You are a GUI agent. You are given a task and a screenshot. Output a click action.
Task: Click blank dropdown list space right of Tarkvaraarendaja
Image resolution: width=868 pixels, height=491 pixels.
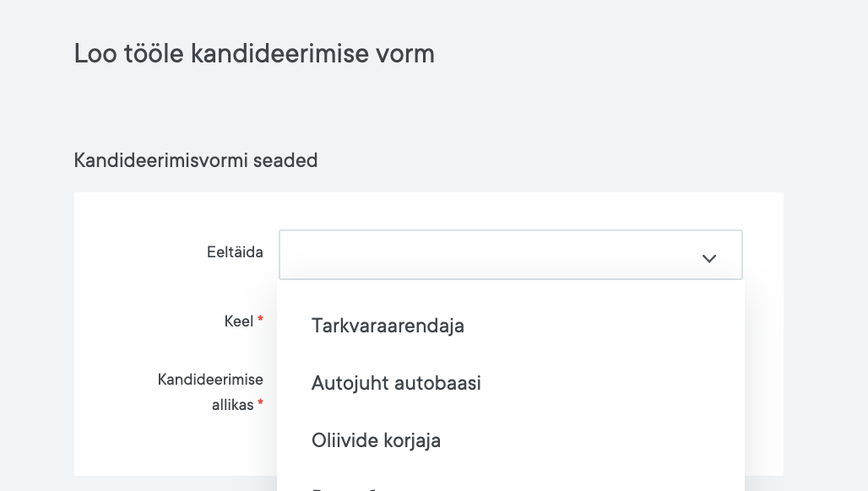click(599, 326)
